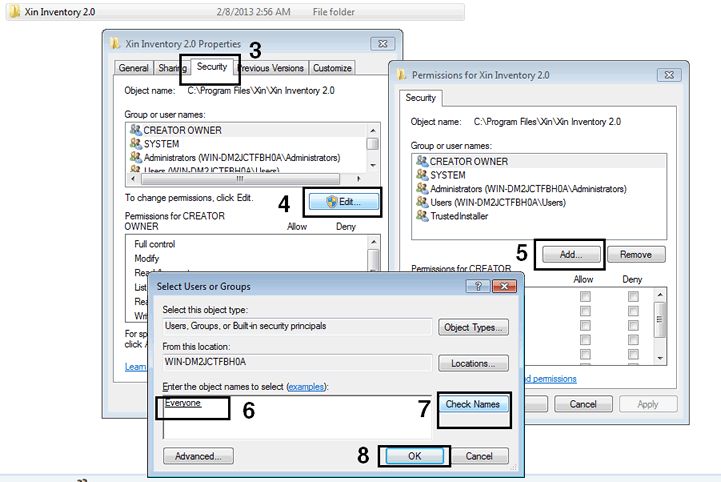Click the Administrators user icon in Properties window
The height and width of the screenshot is (482, 721).
136,157
